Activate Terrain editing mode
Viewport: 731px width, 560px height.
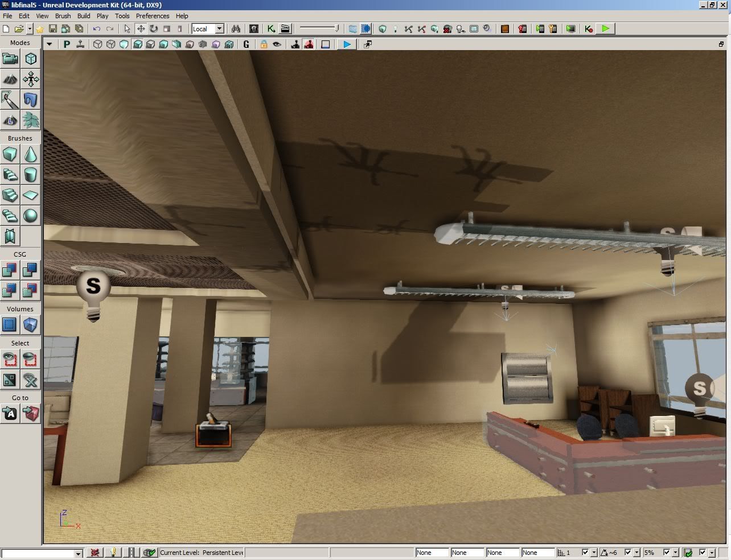click(10, 79)
